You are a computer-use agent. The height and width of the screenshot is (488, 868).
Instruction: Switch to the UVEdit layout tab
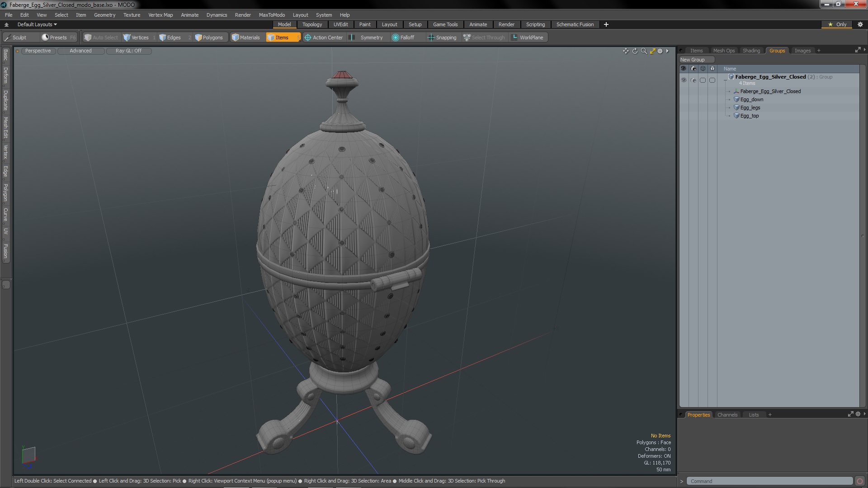(340, 24)
